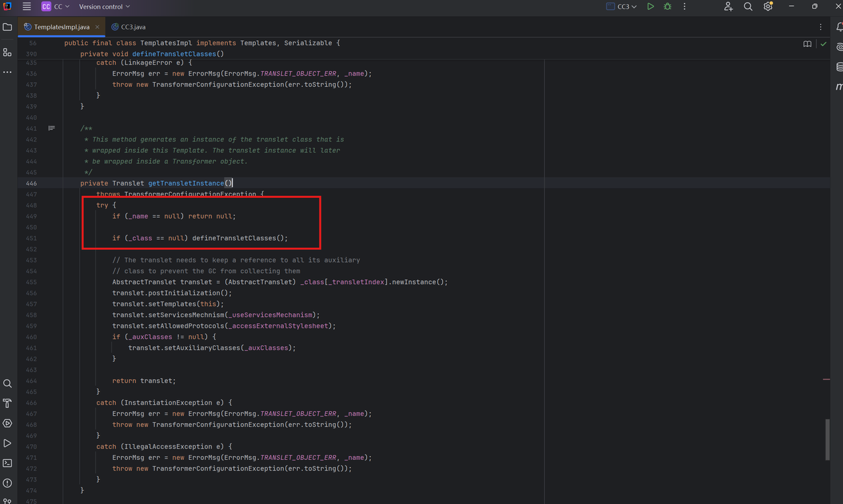Show the Problems tool window
Screen dimensions: 843x504
coord(7,483)
